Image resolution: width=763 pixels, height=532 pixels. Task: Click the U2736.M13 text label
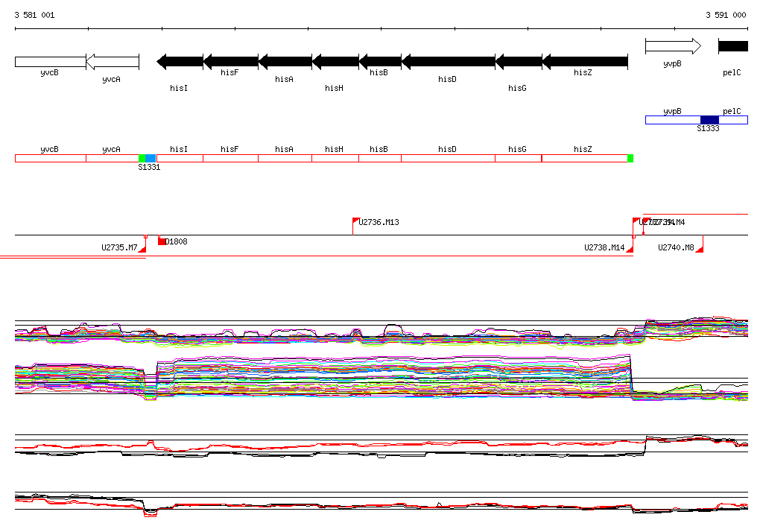tap(379, 222)
